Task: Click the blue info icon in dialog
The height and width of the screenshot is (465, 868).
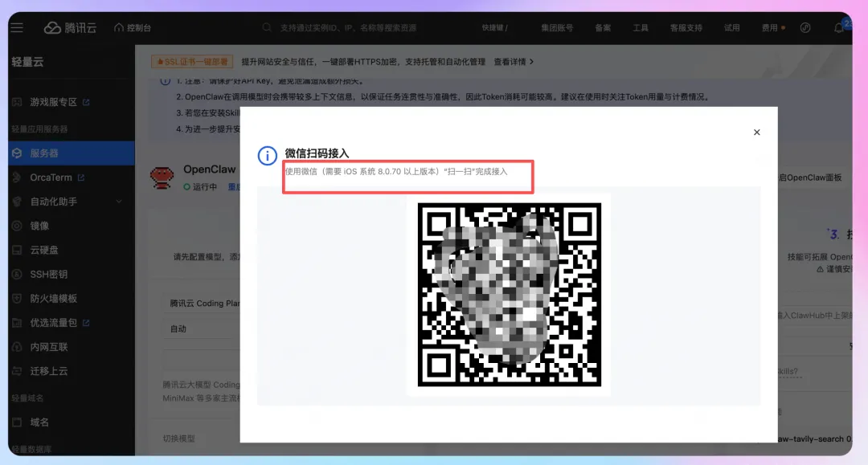Action: click(268, 156)
